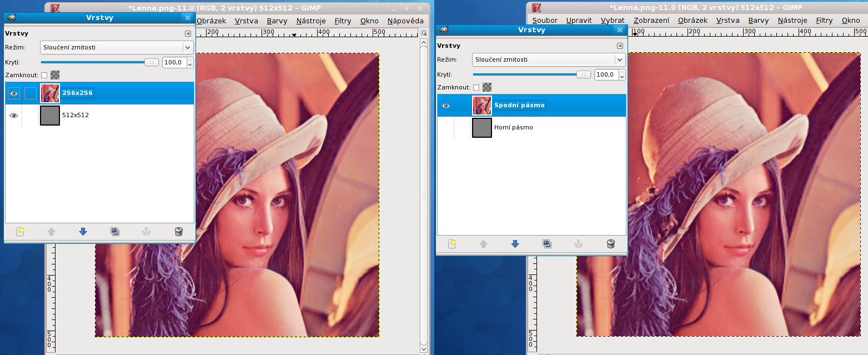
Task: Click Wilber icon in right Vrstvy titlebar
Action: (x=444, y=29)
